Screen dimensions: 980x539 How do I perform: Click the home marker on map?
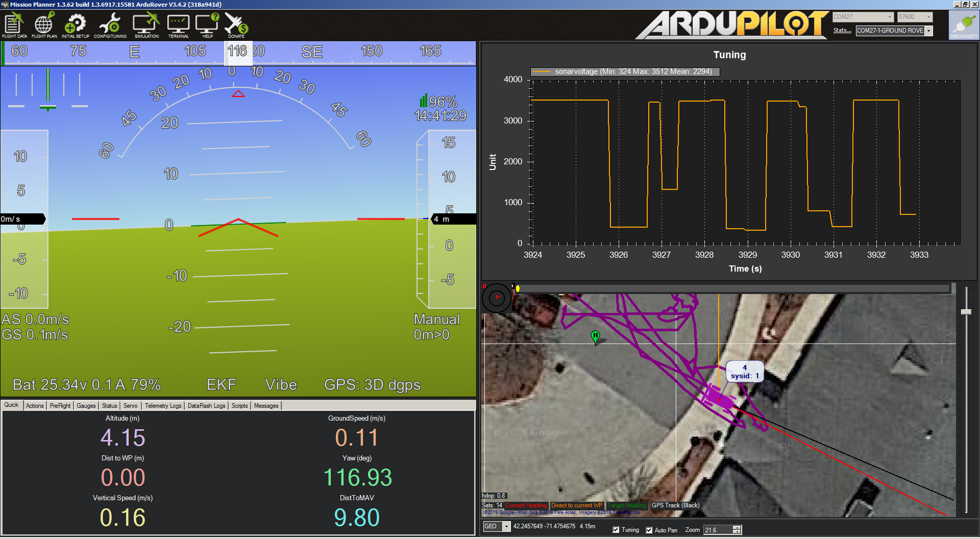point(595,337)
